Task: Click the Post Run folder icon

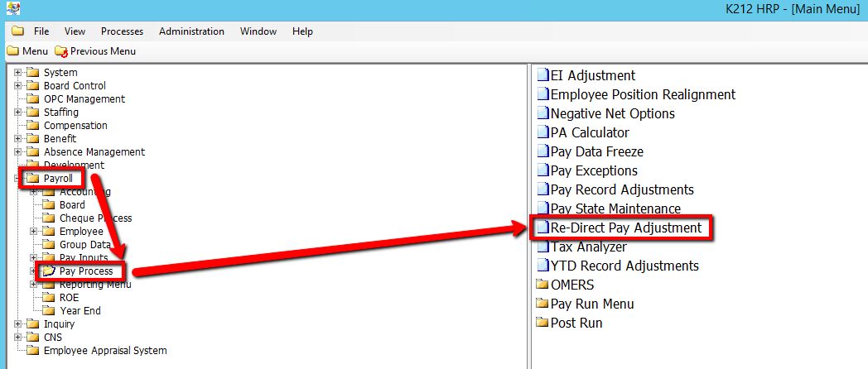Action: (x=543, y=323)
